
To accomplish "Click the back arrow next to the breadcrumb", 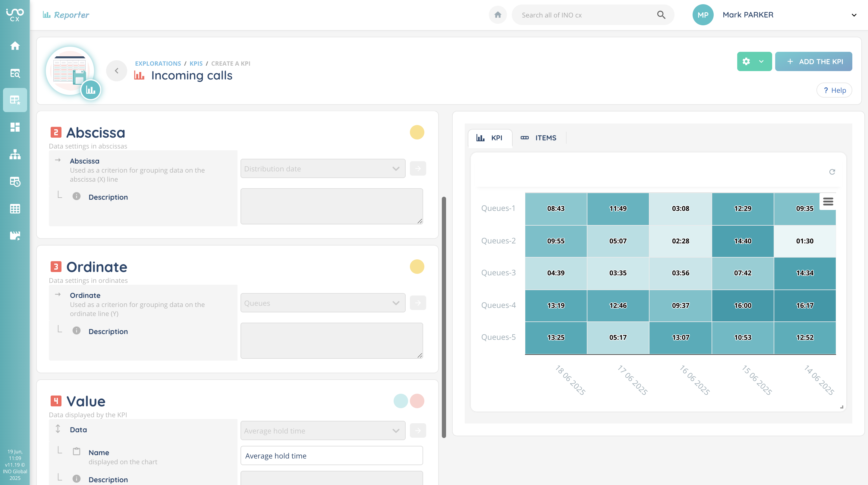I will pyautogui.click(x=117, y=71).
